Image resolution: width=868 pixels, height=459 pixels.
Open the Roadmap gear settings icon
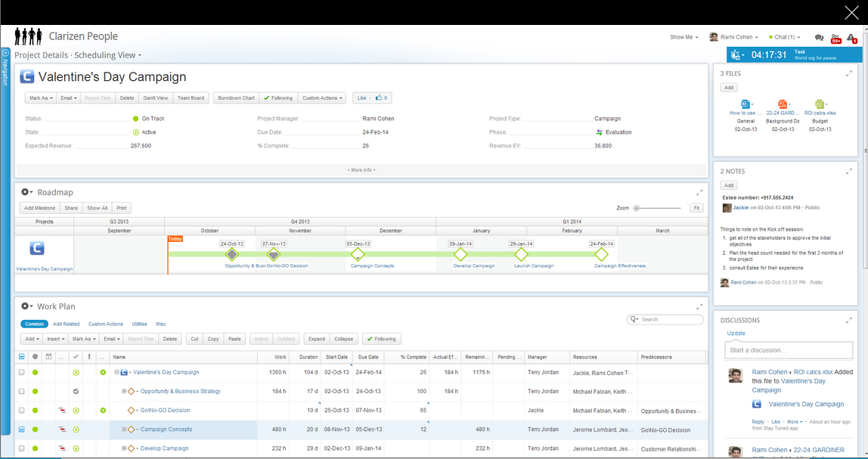(25, 192)
